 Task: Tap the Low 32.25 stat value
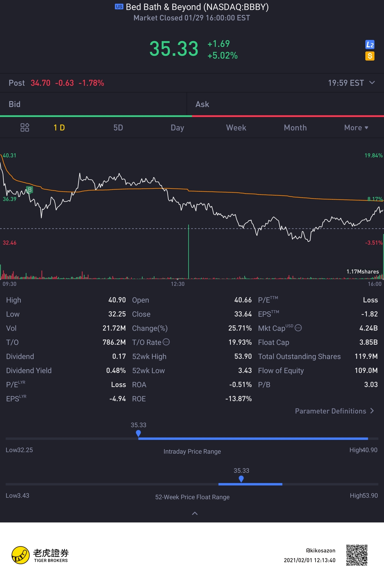[117, 314]
